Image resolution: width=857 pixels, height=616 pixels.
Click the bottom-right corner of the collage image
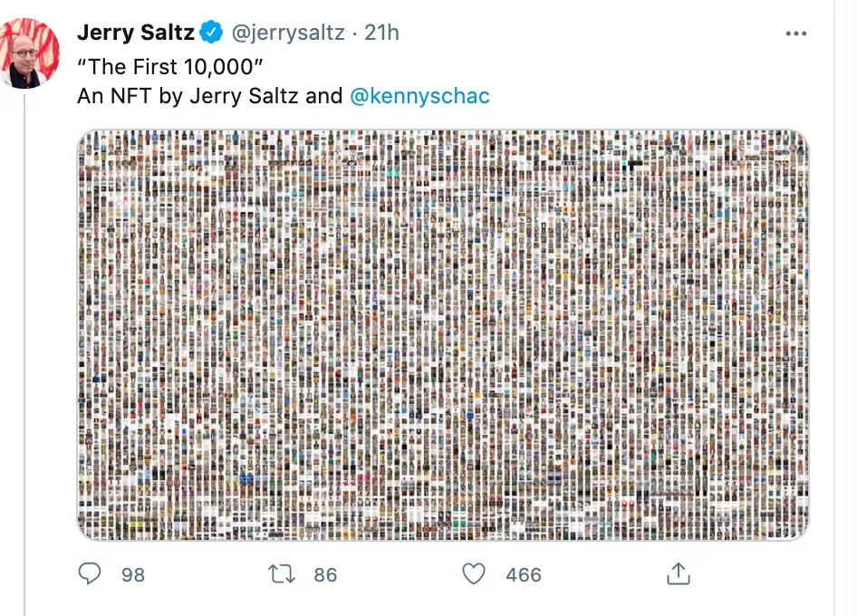click(x=799, y=532)
